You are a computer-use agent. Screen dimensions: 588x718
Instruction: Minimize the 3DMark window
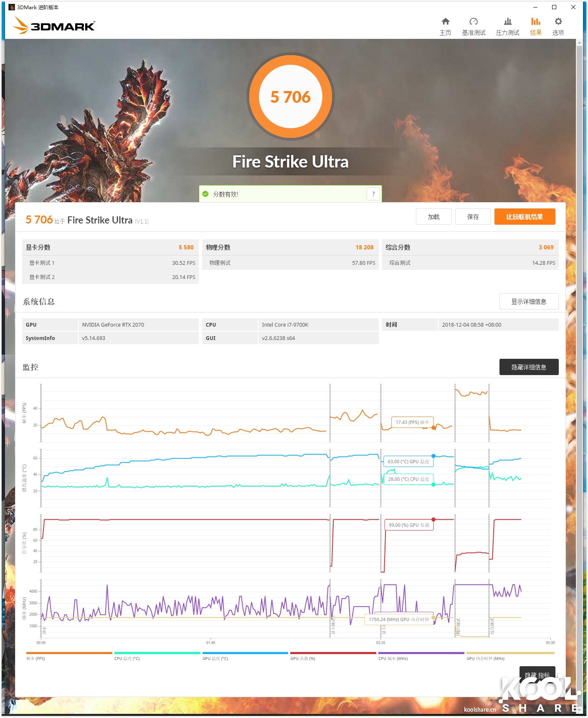pos(535,7)
